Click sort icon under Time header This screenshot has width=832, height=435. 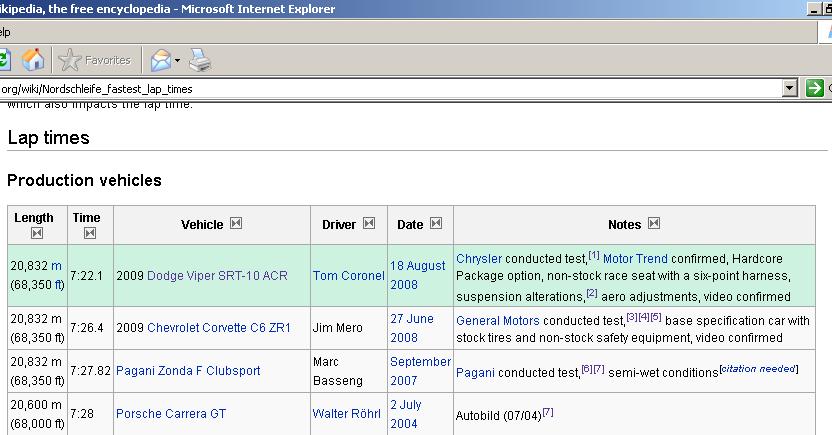pos(89,233)
